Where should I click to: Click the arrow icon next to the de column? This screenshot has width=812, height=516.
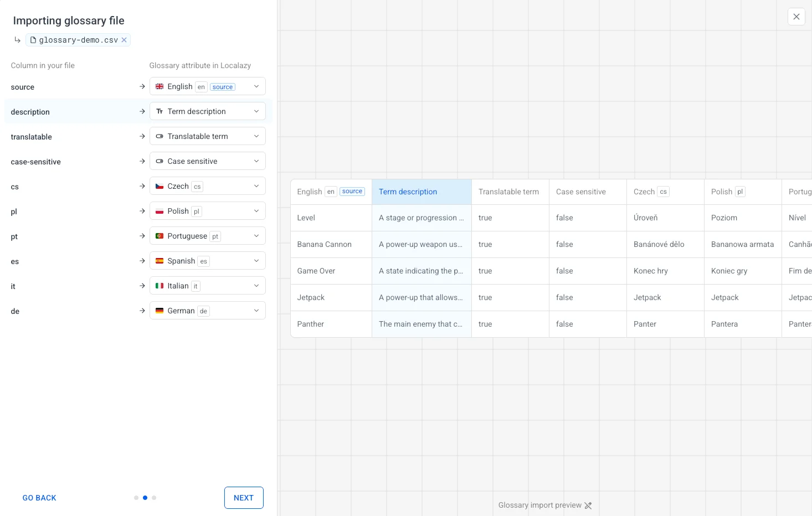pyautogui.click(x=142, y=311)
